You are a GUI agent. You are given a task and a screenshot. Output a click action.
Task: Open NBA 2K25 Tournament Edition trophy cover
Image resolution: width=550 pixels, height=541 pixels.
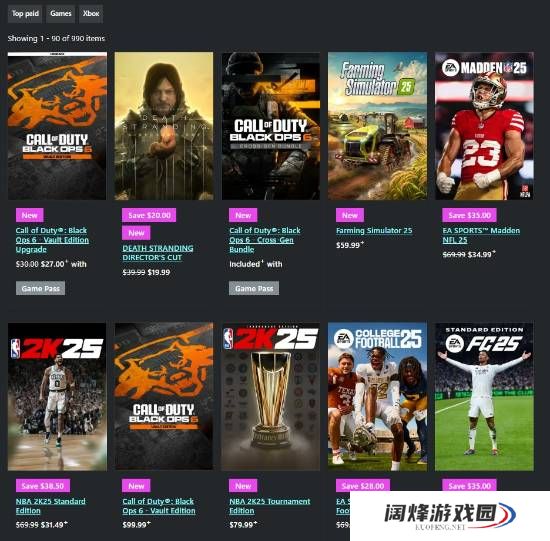(x=270, y=396)
